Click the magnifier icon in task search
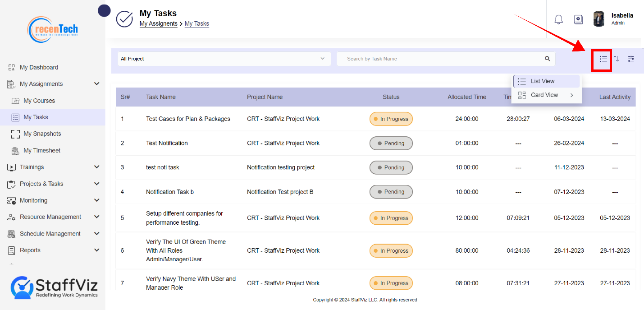This screenshot has width=644, height=310. [548, 59]
